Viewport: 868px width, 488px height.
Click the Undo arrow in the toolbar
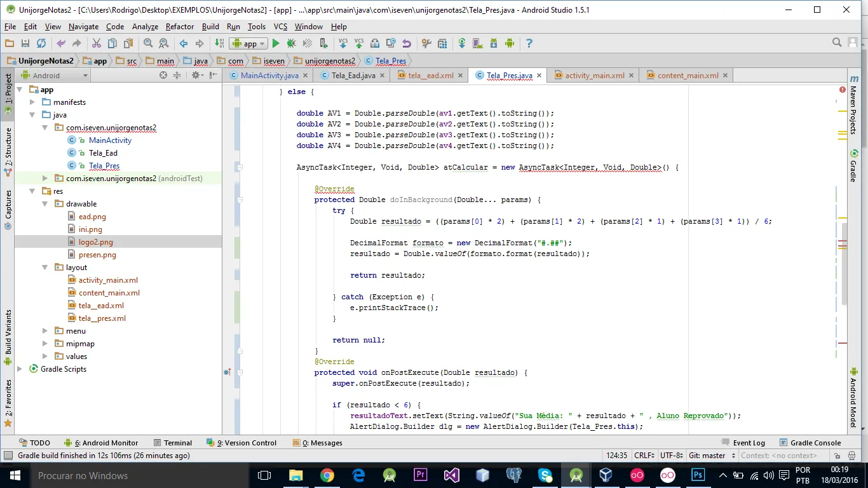(x=61, y=43)
